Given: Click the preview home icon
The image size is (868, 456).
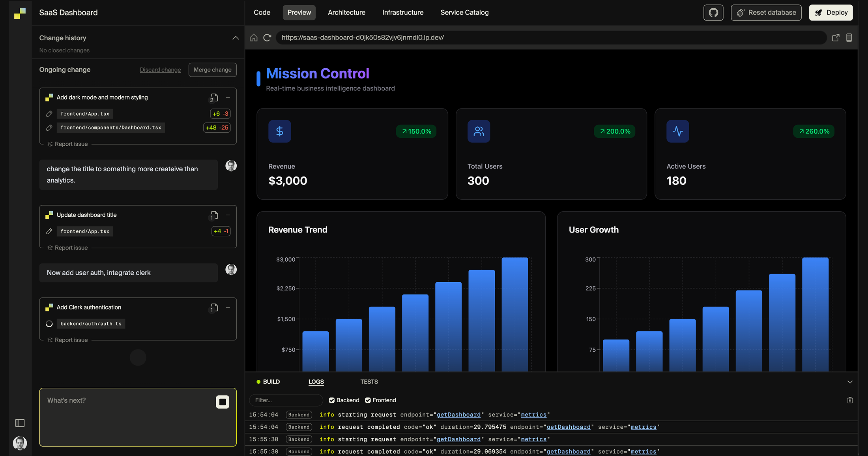Looking at the screenshot, I should tap(254, 38).
